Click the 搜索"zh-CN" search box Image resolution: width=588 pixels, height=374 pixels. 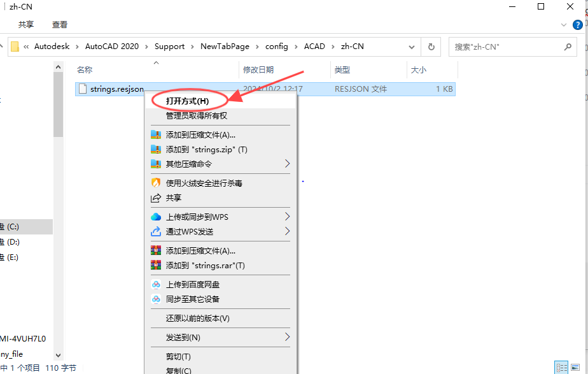[x=506, y=47]
